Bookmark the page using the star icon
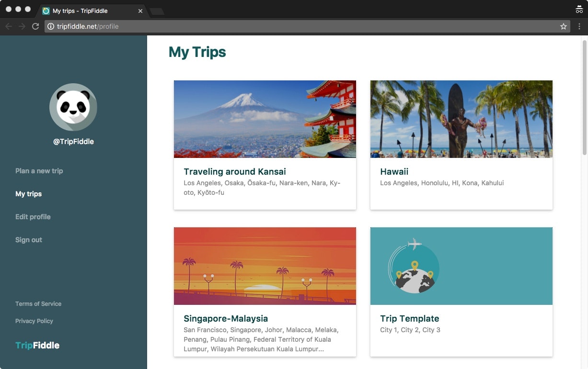 click(x=564, y=26)
